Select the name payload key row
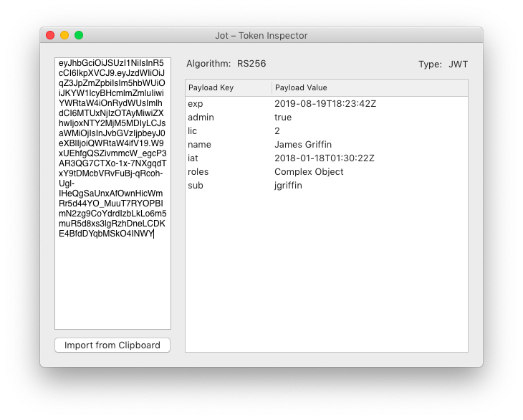Viewport: 523px width, 420px height. [x=199, y=145]
